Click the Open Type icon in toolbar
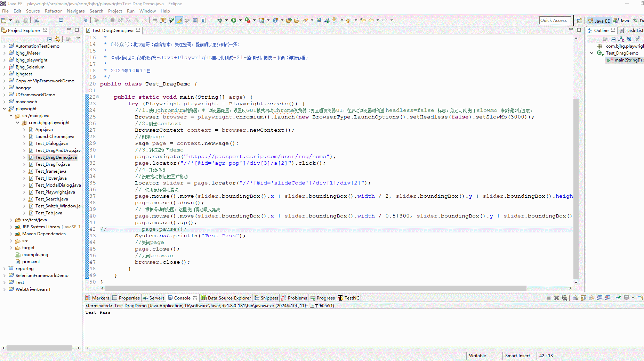Screen dimensions: 644x361 tap(289, 20)
